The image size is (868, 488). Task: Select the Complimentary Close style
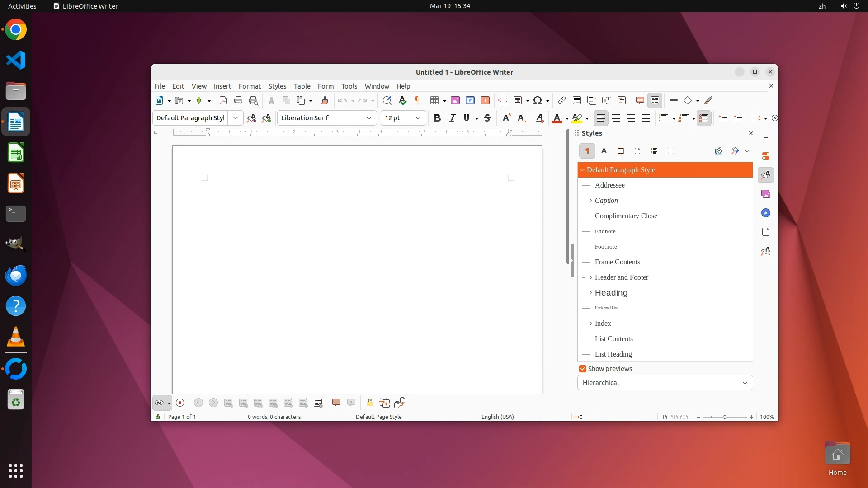click(x=626, y=216)
